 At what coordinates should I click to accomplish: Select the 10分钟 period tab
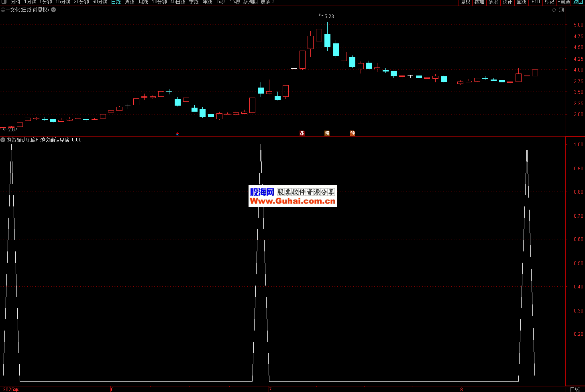coord(159,2)
